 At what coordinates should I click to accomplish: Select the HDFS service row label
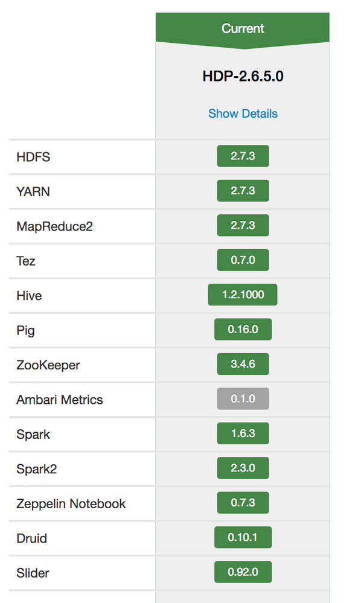33,157
